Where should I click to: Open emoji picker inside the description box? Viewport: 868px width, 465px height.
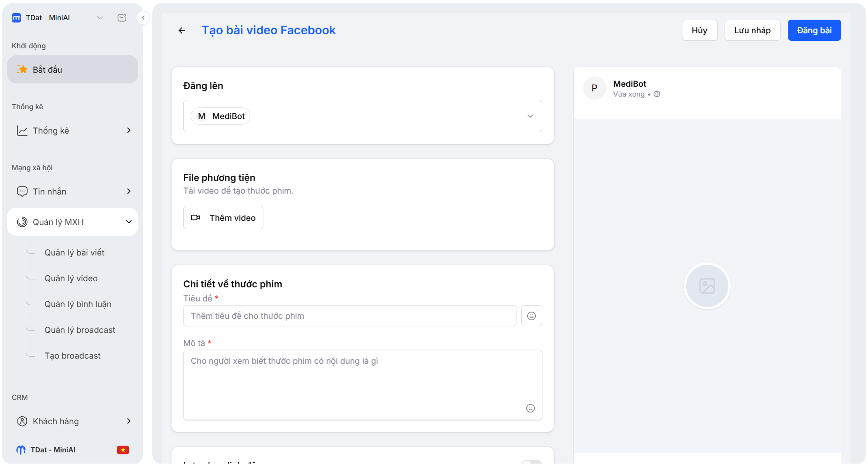531,408
